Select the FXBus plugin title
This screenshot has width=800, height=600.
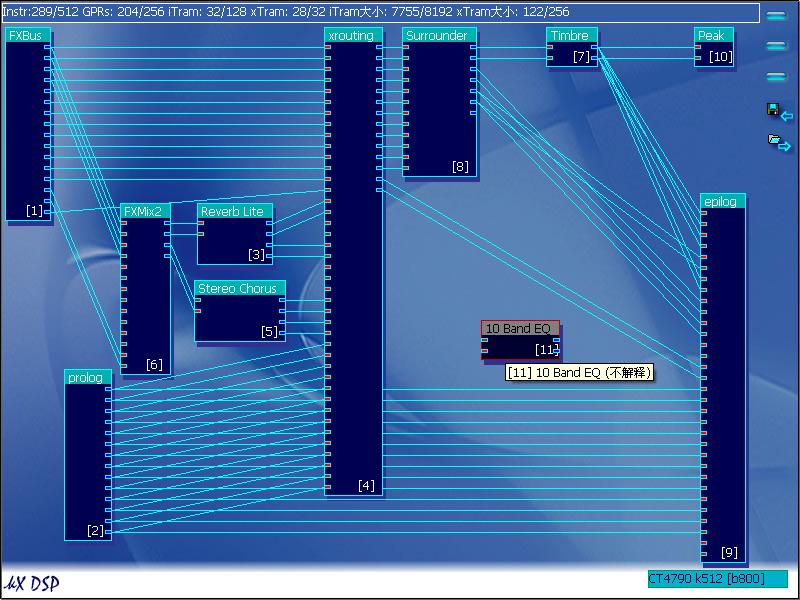pyautogui.click(x=28, y=35)
